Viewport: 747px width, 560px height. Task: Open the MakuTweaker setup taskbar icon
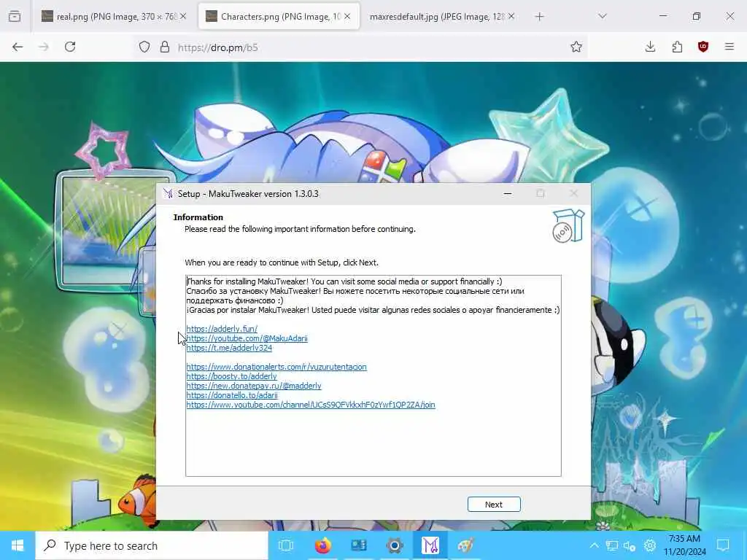click(x=430, y=545)
